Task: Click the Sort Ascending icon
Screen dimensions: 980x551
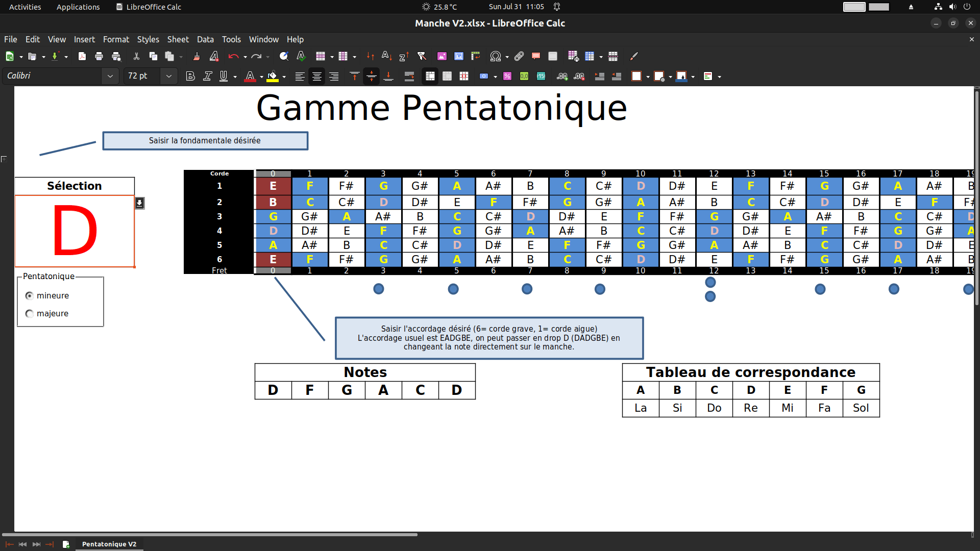Action: point(387,57)
